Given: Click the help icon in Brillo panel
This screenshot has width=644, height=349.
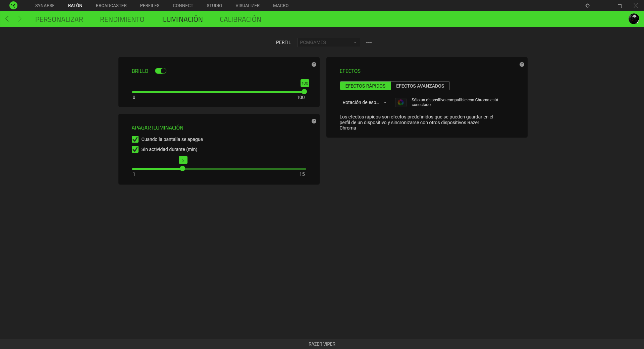Looking at the screenshot, I should pos(314,64).
